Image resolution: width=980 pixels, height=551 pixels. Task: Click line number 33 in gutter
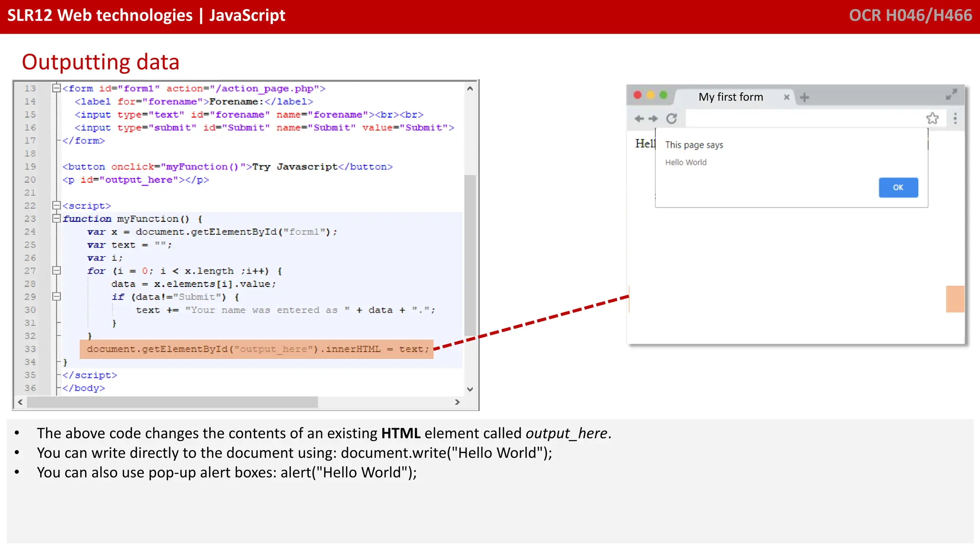(30, 349)
